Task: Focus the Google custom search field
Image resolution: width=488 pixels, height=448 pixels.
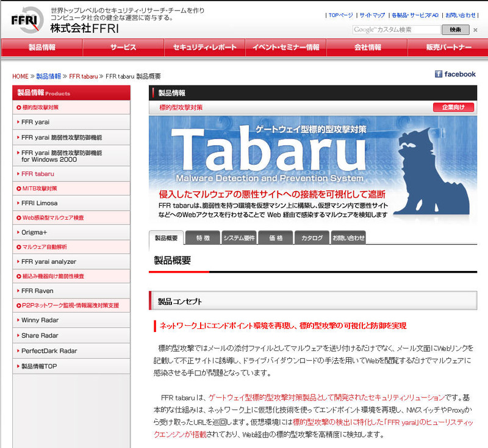Action: (395, 29)
